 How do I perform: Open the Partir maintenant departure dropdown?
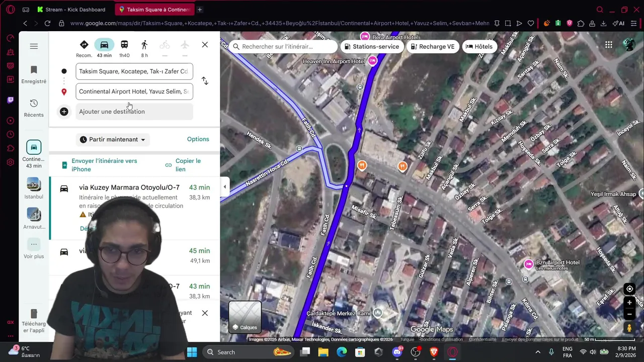[113, 139]
